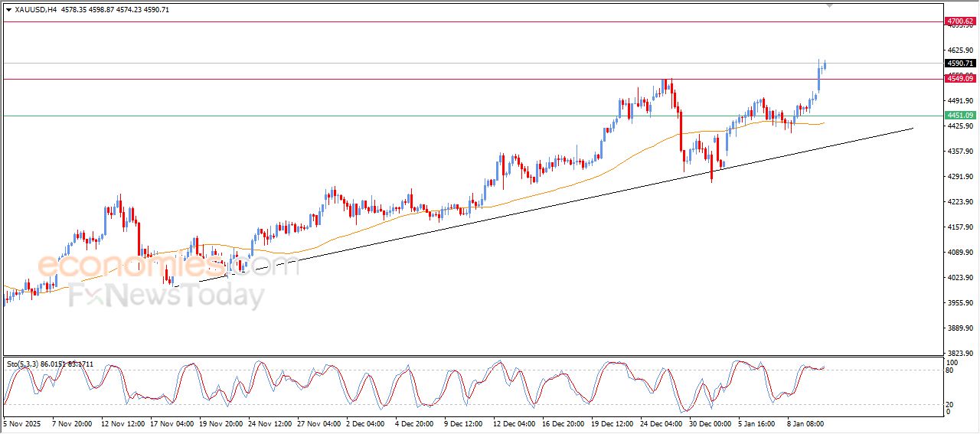The width and height of the screenshot is (980, 434).
Task: Click the black ascending trendline's right end
Action: (911, 129)
